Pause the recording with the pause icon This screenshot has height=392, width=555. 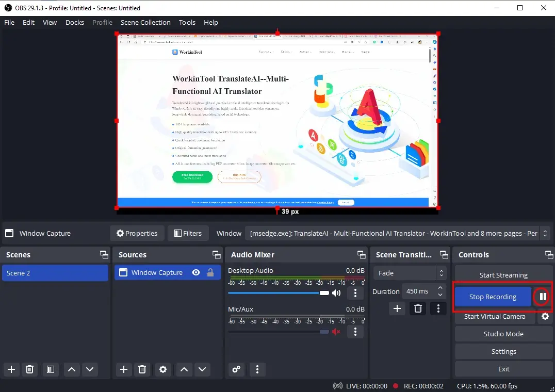click(x=542, y=297)
